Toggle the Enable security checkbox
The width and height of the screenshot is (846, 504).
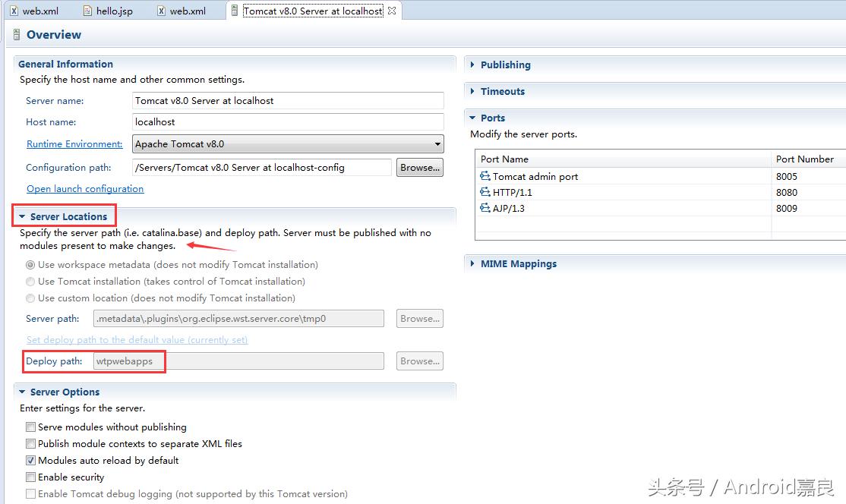[x=31, y=477]
